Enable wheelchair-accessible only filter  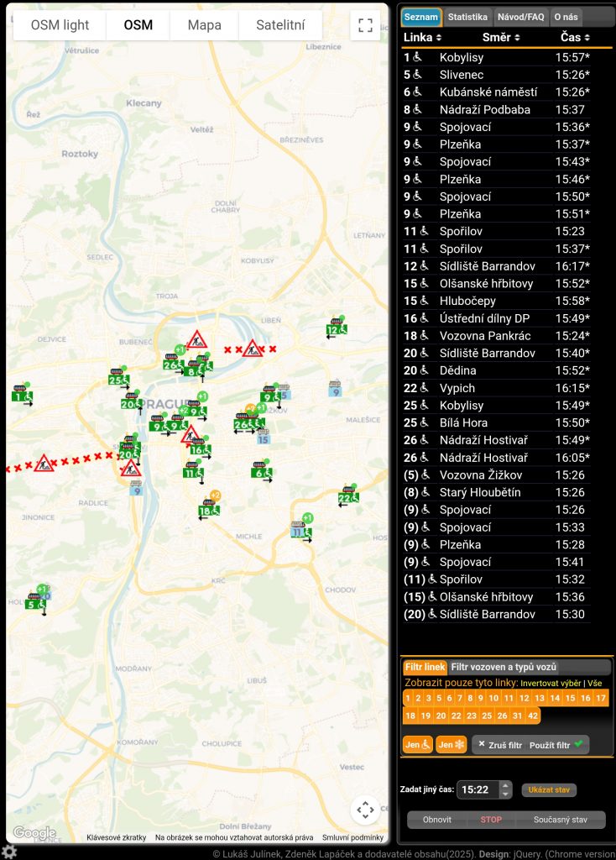[417, 745]
